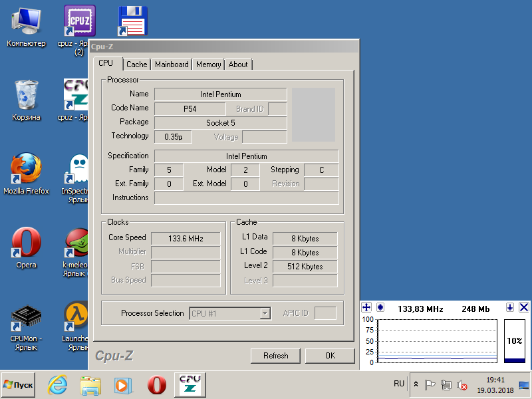Open the Memory tab
This screenshot has width=532, height=399.
click(x=208, y=65)
